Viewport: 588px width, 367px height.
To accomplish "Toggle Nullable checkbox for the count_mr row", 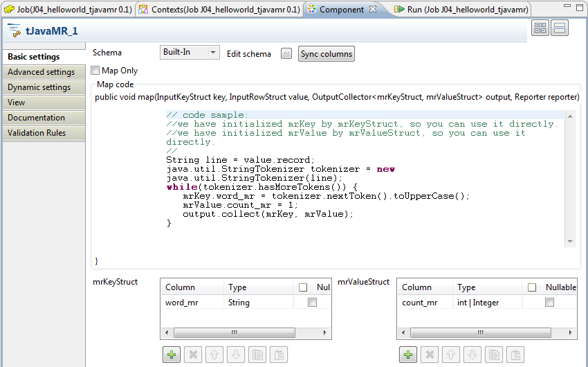I will coord(549,303).
